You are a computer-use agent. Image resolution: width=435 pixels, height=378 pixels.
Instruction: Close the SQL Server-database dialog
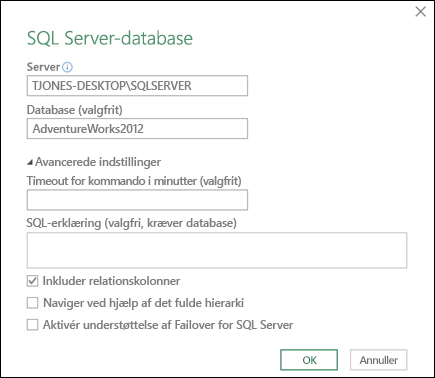[x=420, y=12]
